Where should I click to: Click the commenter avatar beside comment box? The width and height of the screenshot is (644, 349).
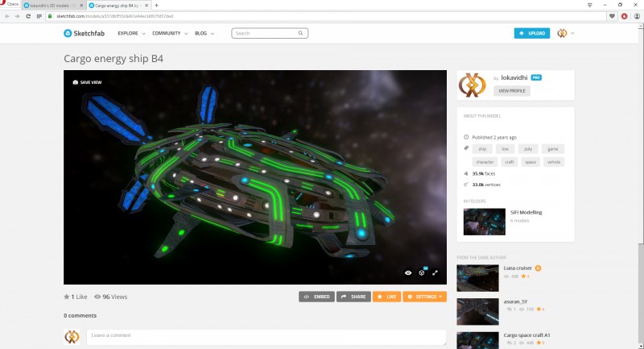[x=72, y=337]
